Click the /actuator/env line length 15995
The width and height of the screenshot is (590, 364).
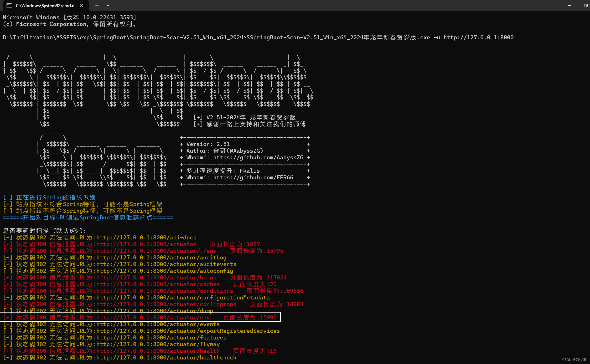click(x=140, y=318)
